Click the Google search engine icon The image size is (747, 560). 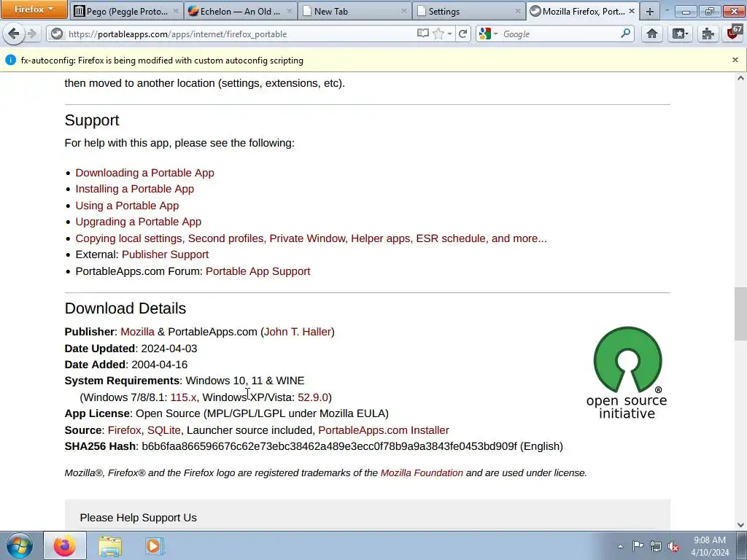pos(485,34)
